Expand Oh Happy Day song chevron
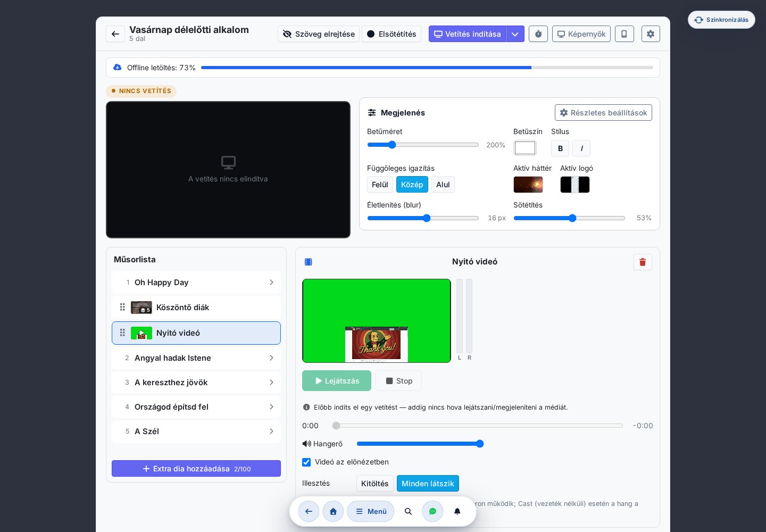Screen dimensions: 766x532 271,282
